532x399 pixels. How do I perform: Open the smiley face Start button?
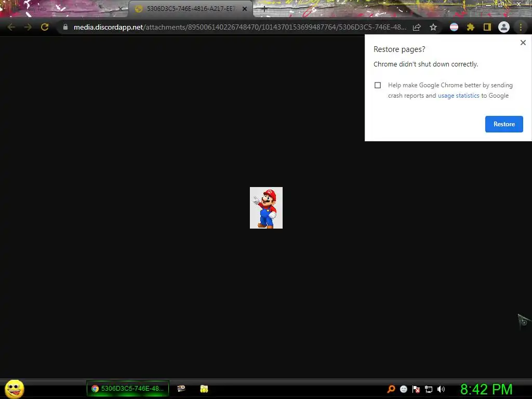tap(14, 389)
